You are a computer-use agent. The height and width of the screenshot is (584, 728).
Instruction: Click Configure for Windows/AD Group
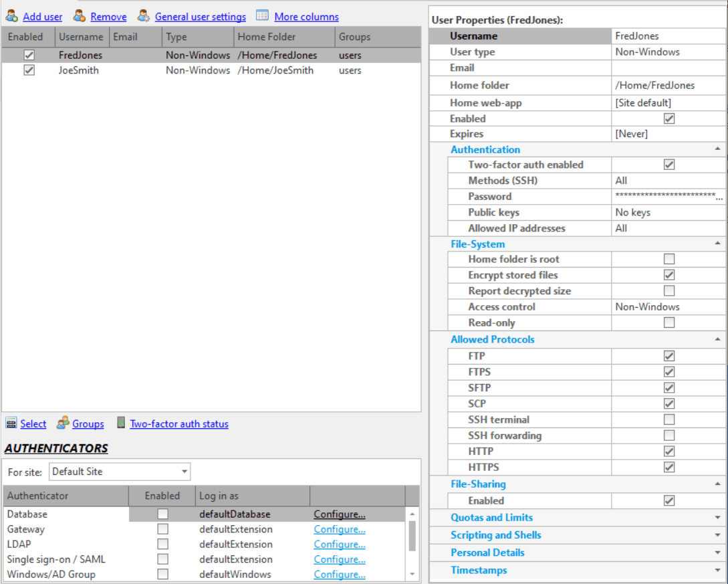coord(340,575)
